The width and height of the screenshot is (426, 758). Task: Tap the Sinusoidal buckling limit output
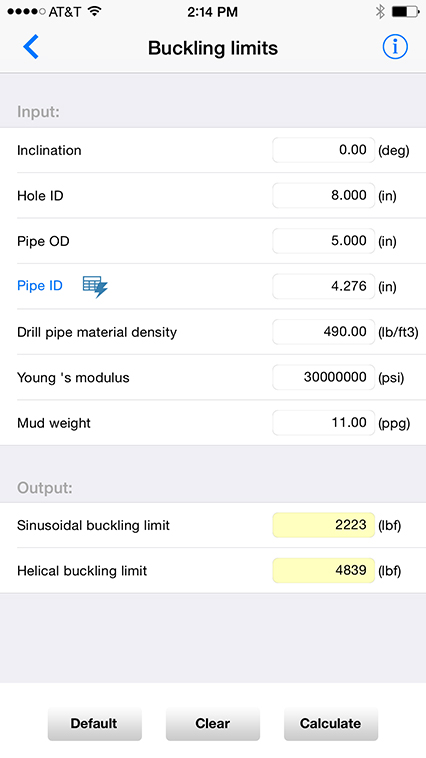[323, 525]
